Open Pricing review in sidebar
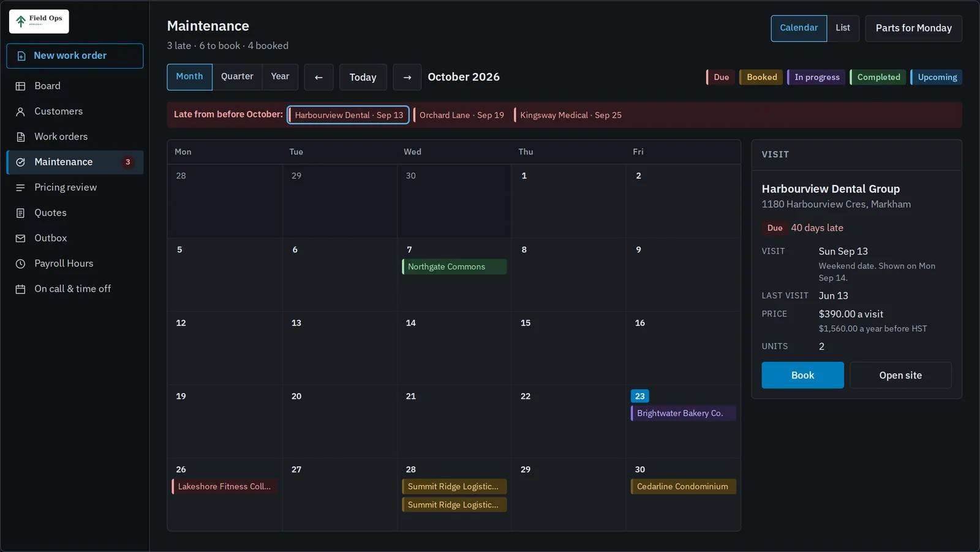Viewport: 980px width, 552px height. pyautogui.click(x=75, y=187)
